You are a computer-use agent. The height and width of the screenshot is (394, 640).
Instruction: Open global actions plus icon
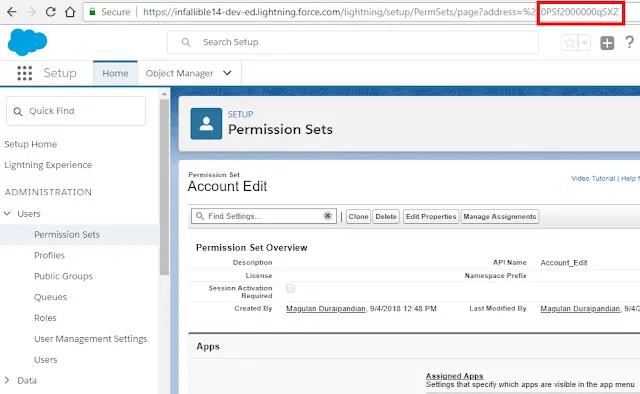click(607, 42)
